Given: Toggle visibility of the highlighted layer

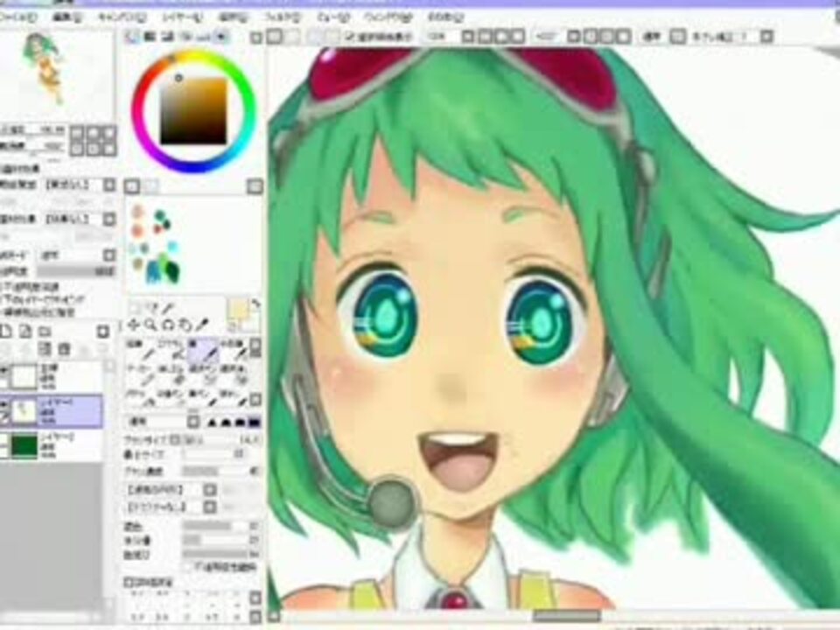Looking at the screenshot, I should [3, 404].
